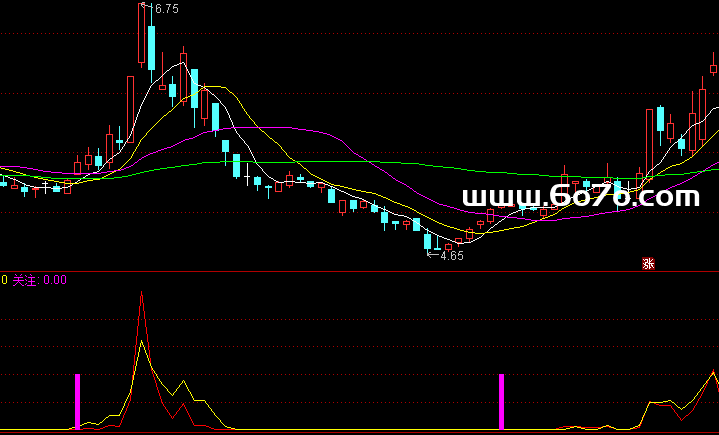The image size is (719, 435).
Task: Click the www.6o76.com watermark link
Action: tap(580, 198)
